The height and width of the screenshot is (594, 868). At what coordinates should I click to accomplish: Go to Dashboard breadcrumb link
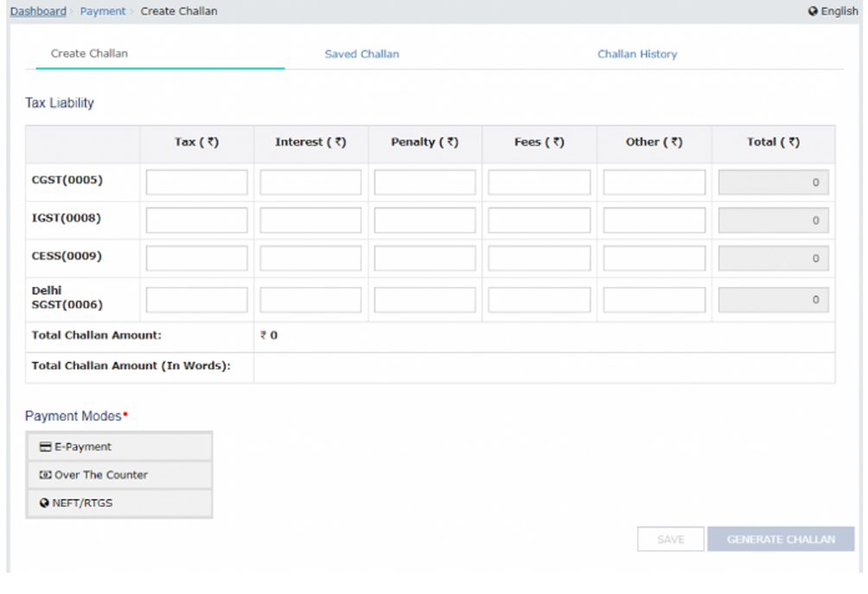tap(38, 11)
